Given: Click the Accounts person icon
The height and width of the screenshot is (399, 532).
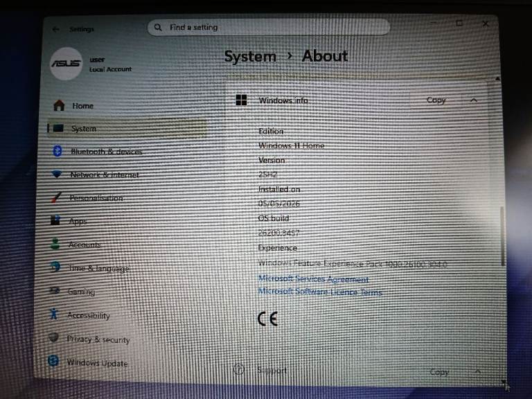Looking at the screenshot, I should [55, 244].
